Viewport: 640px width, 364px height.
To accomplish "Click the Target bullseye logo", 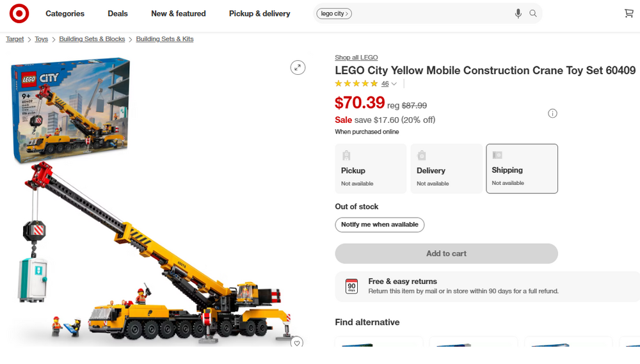I will pos(19,13).
